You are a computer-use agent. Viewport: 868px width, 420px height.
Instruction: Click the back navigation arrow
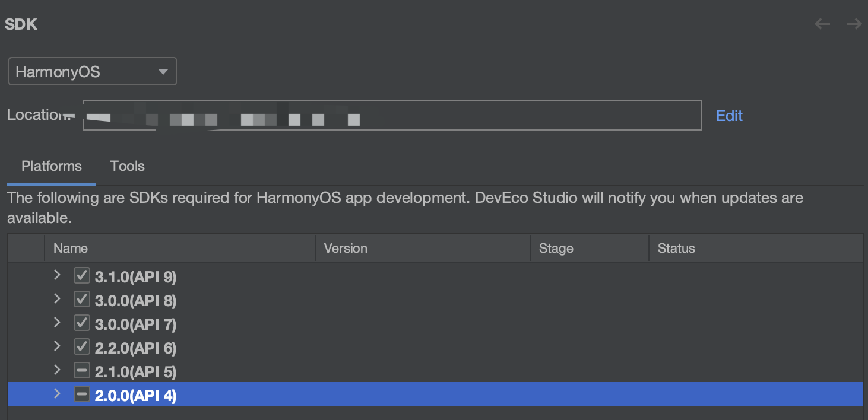coord(822,24)
